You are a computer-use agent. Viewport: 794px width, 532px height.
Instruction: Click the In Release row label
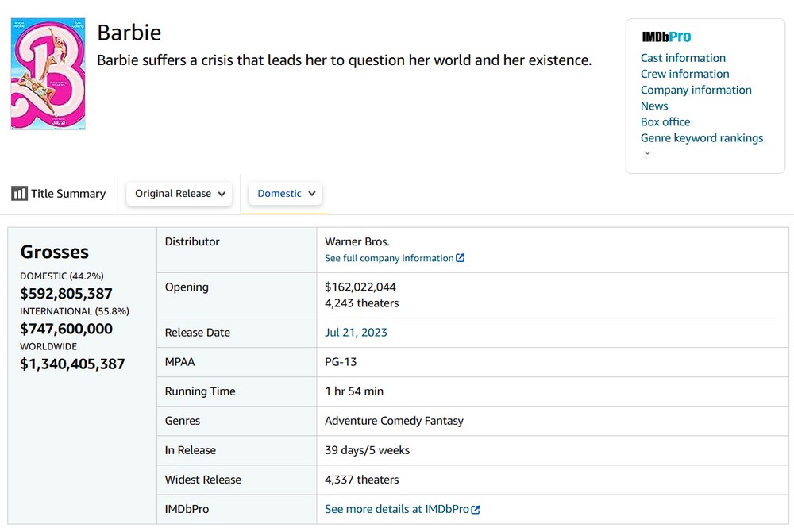click(190, 450)
